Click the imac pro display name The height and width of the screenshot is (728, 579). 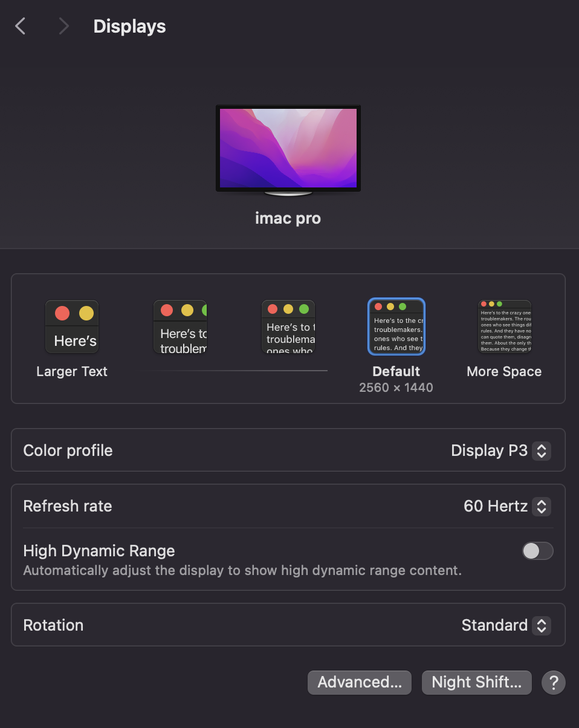[x=288, y=218]
